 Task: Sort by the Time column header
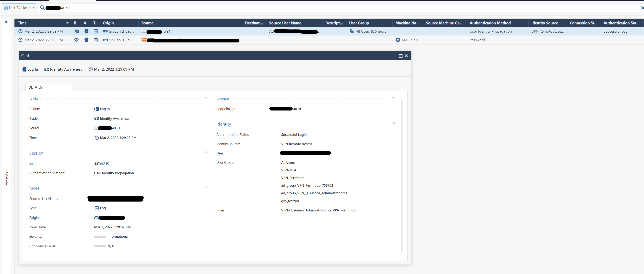click(43, 23)
